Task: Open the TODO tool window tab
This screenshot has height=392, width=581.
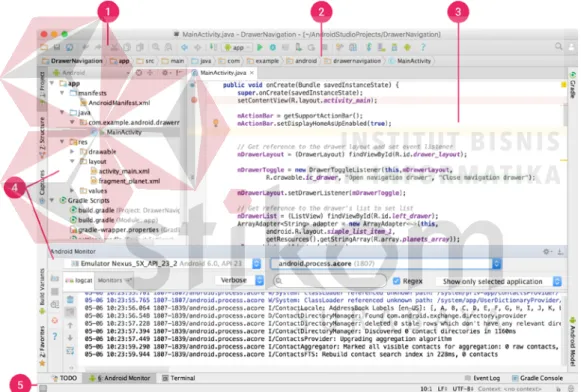Action: point(65,378)
